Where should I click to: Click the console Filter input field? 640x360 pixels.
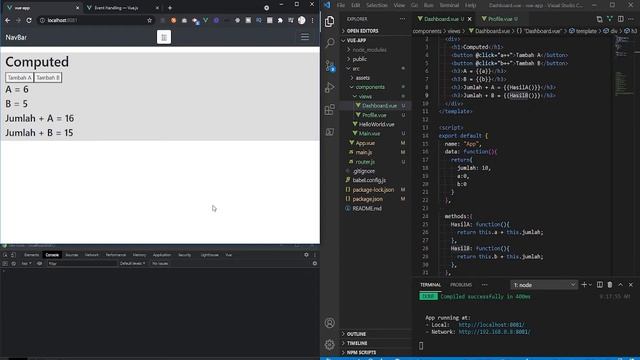(x=82, y=264)
